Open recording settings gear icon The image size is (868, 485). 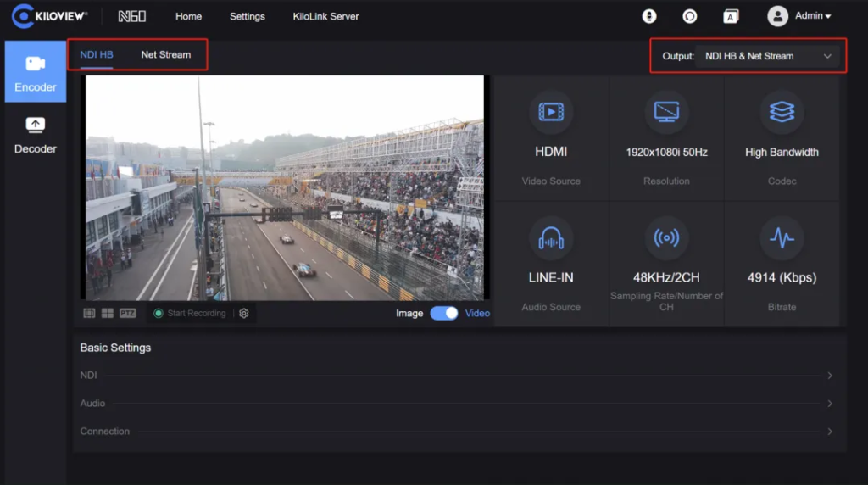[x=244, y=314]
